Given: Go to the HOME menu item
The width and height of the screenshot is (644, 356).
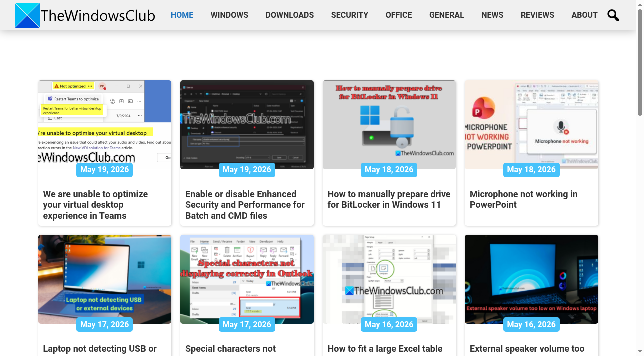Looking at the screenshot, I should coord(182,15).
